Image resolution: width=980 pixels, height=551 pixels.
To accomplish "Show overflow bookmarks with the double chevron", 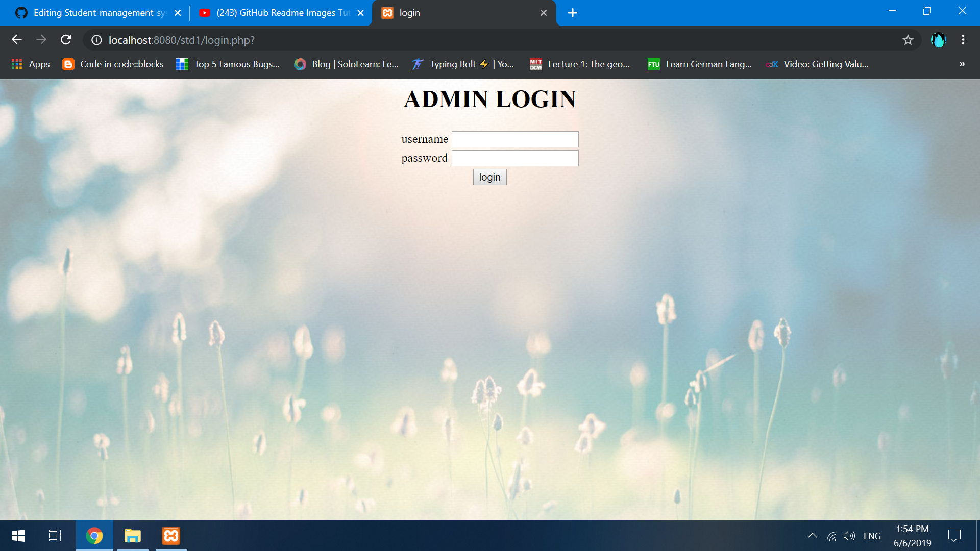I will tap(962, 64).
